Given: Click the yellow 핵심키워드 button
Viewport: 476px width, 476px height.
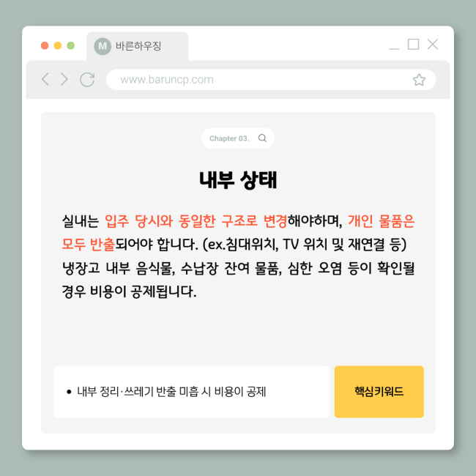Looking at the screenshot, I should tap(379, 392).
